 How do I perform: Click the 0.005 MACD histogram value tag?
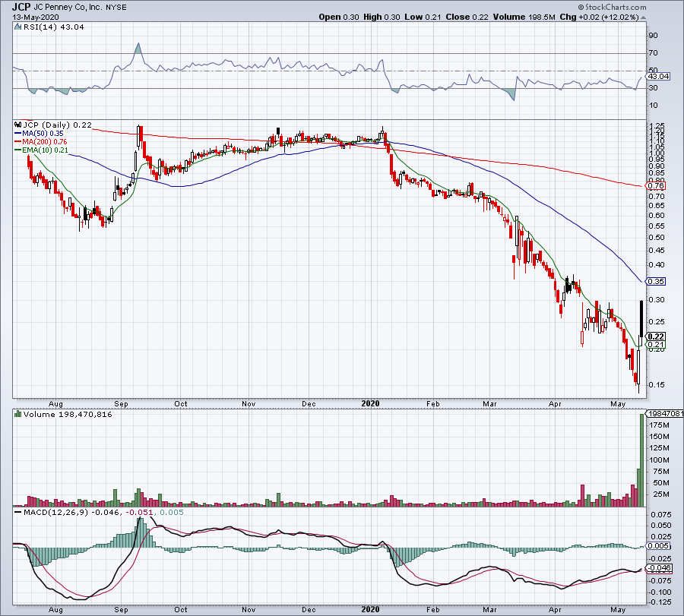click(x=657, y=546)
